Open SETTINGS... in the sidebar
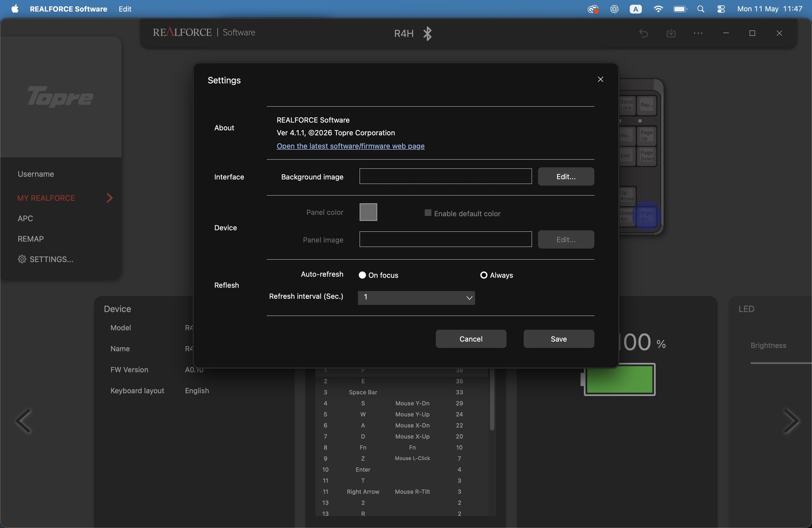Viewport: 812px width, 528px height. point(45,259)
